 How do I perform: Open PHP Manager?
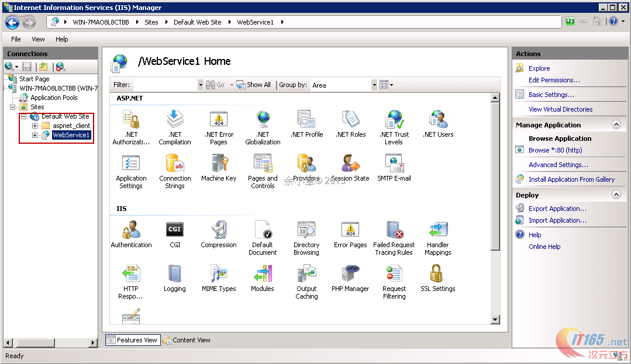pos(350,278)
